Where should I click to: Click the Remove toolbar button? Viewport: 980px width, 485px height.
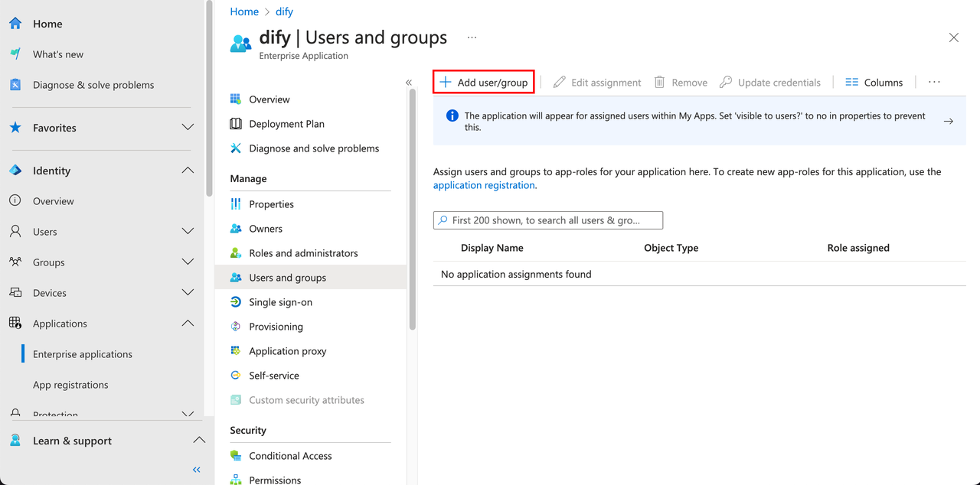tap(681, 83)
